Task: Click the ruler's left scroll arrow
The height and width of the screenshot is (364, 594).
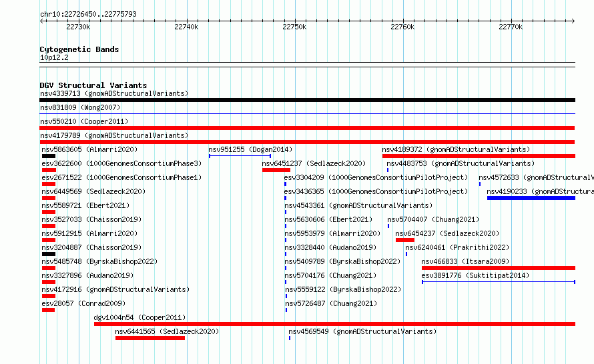Action: click(x=41, y=21)
